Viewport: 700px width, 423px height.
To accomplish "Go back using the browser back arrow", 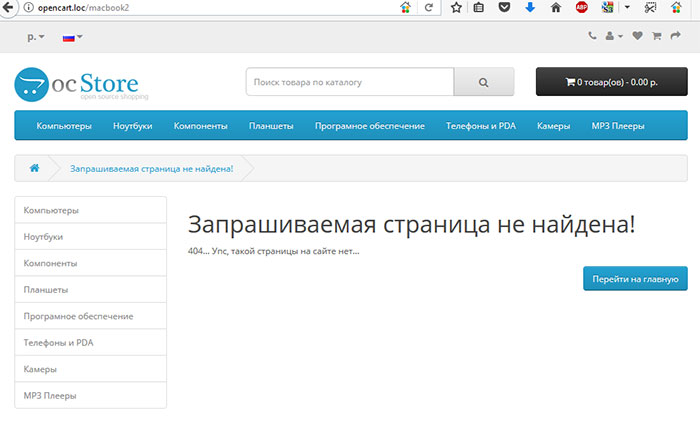I will pos(8,8).
